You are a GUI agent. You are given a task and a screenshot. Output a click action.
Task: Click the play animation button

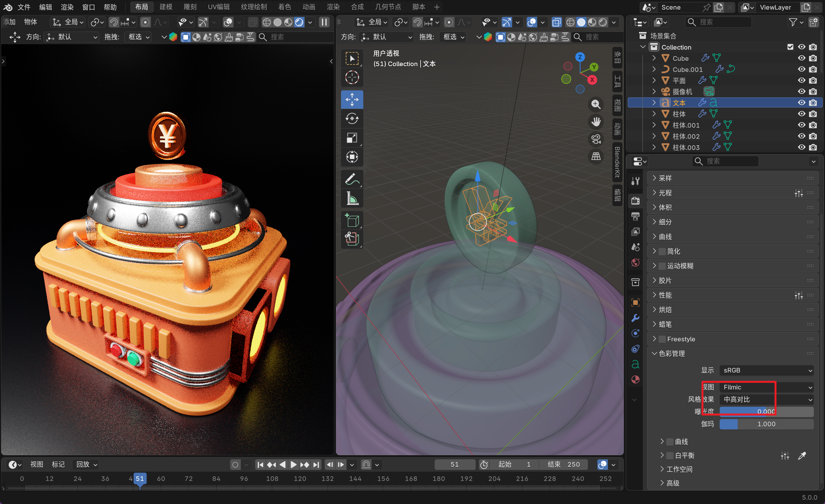point(293,464)
